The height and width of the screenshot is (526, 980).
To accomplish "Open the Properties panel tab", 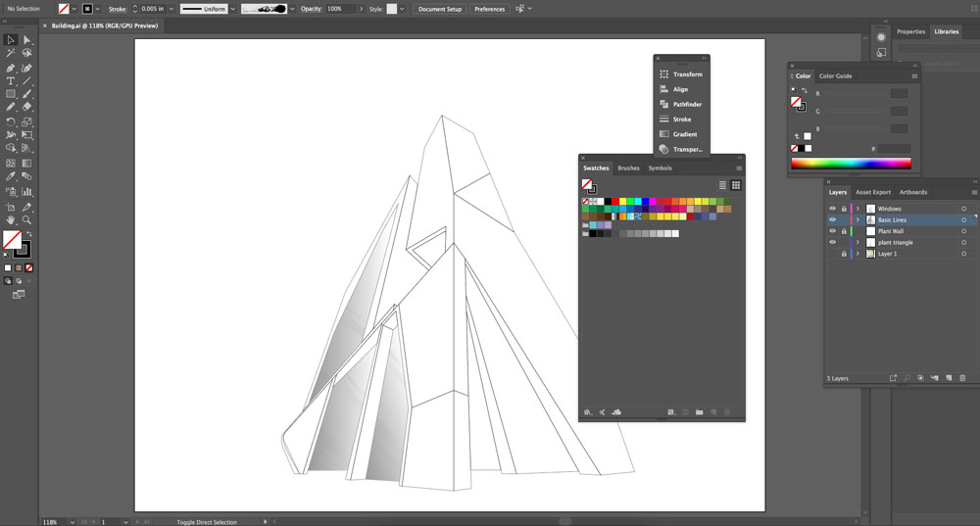I will point(910,32).
